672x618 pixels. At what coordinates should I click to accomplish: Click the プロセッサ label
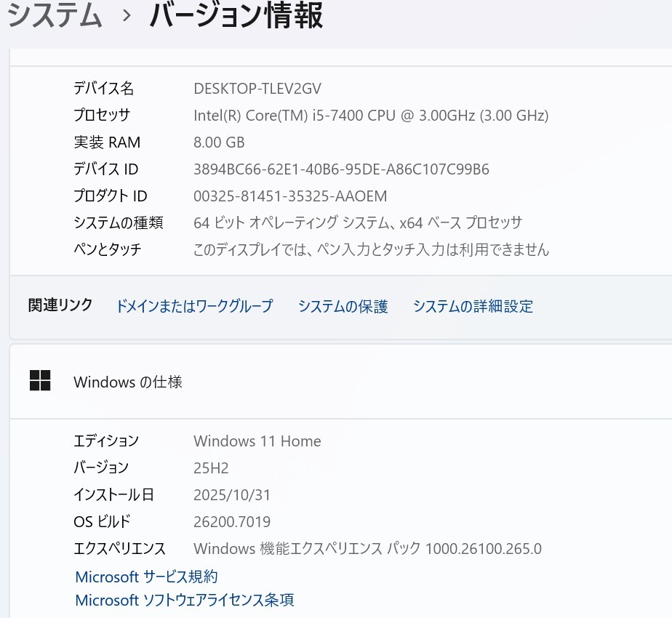(x=102, y=115)
